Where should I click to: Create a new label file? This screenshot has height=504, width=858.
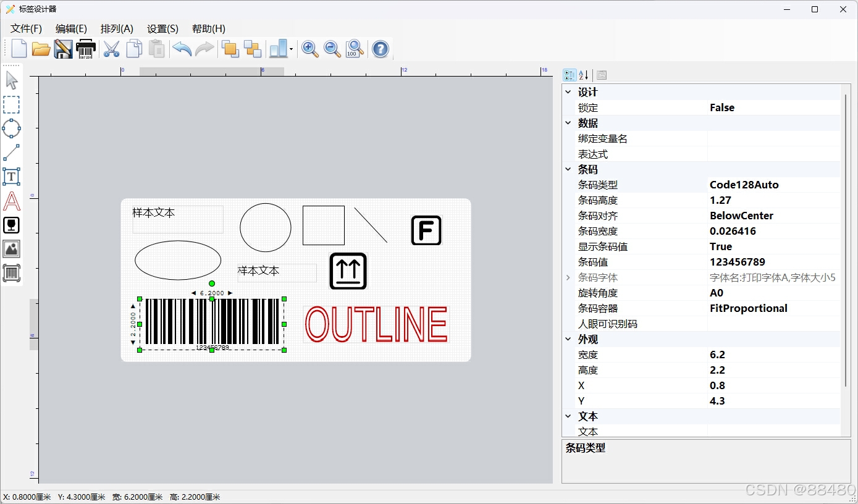tap(19, 48)
